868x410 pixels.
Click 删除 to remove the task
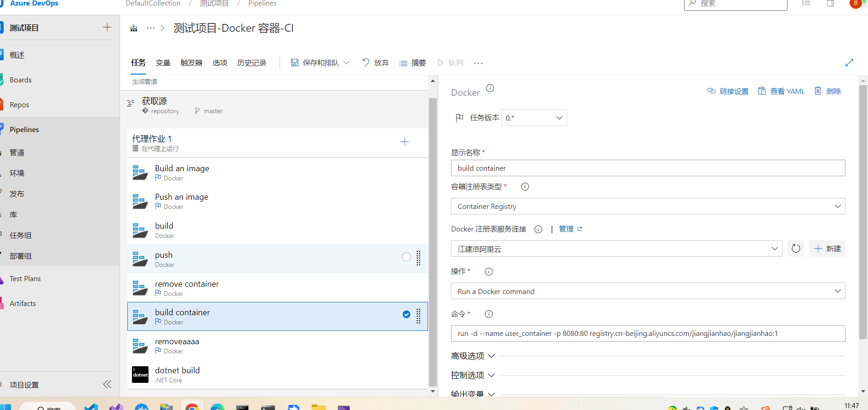click(x=828, y=91)
